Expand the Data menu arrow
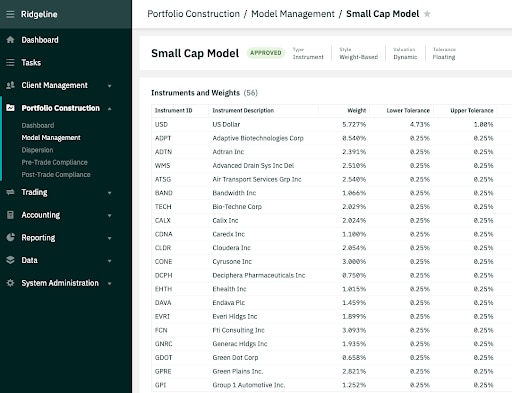This screenshot has width=512, height=393. 109,261
